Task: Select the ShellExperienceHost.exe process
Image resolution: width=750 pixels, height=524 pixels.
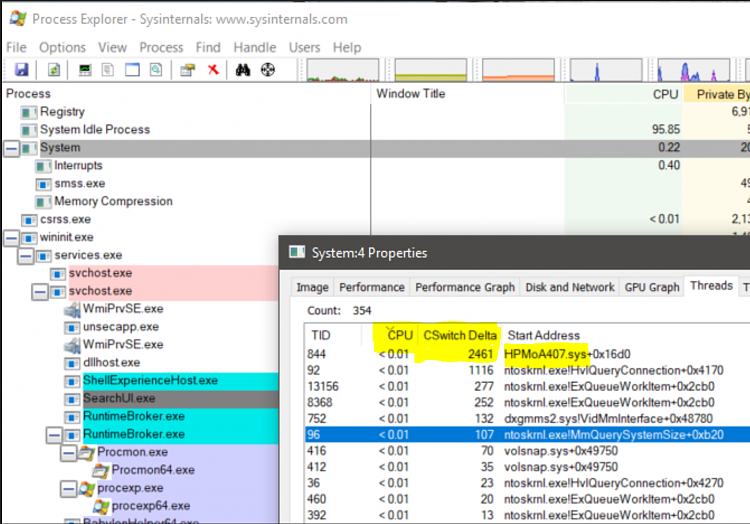Action: 150,381
